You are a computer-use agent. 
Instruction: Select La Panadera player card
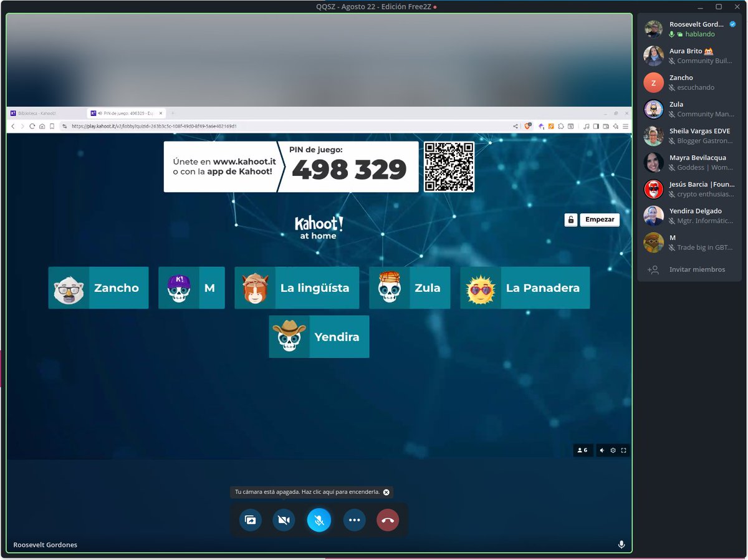point(525,287)
